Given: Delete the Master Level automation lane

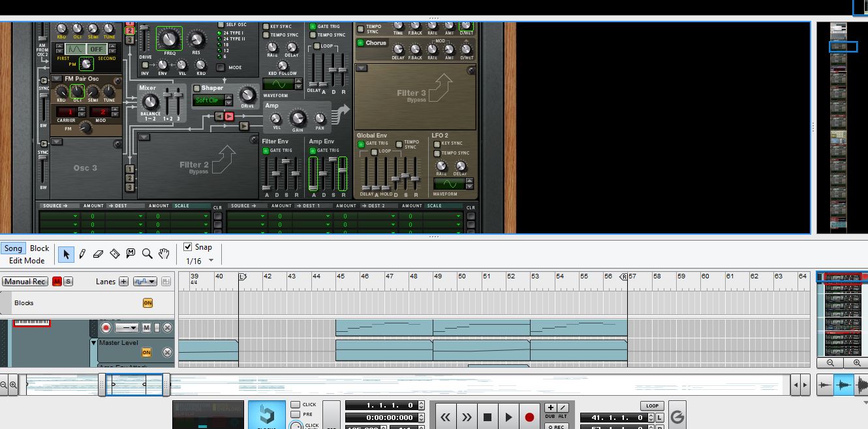Looking at the screenshot, I should pos(167,352).
